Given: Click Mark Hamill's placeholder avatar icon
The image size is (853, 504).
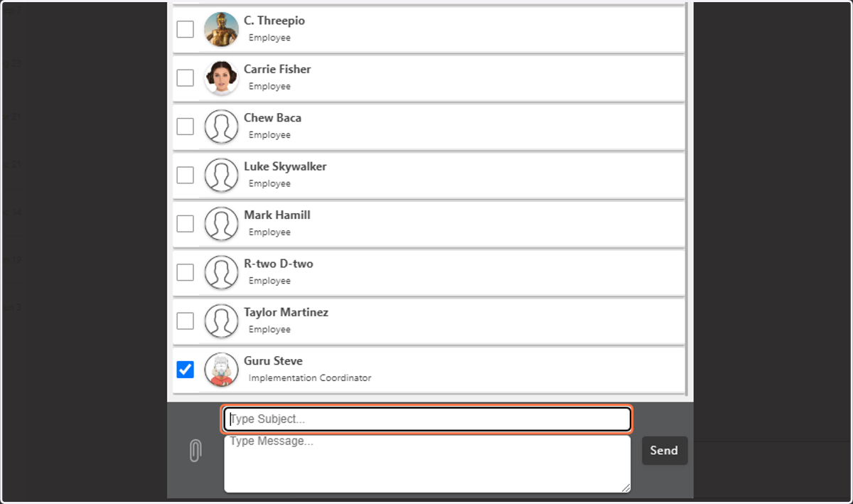Looking at the screenshot, I should point(221,223).
